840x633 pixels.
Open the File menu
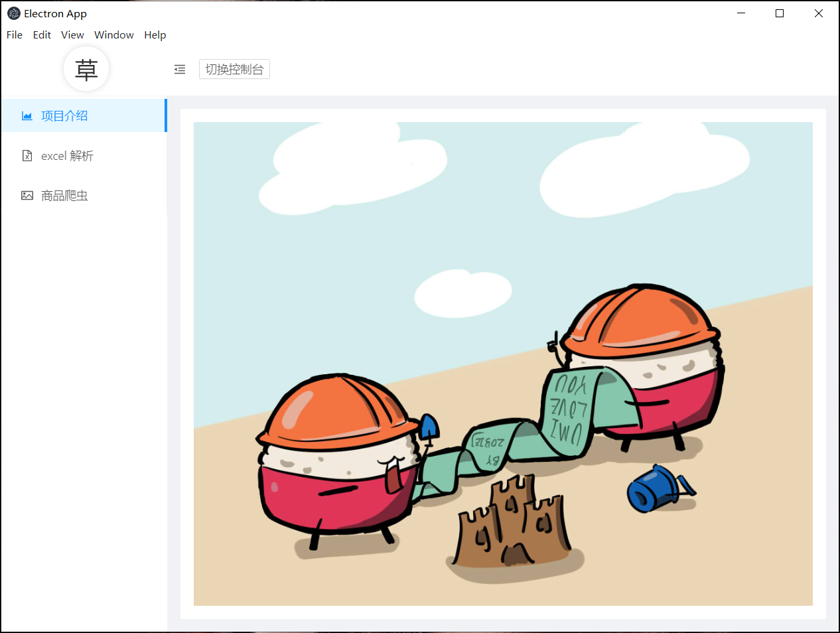pos(15,35)
